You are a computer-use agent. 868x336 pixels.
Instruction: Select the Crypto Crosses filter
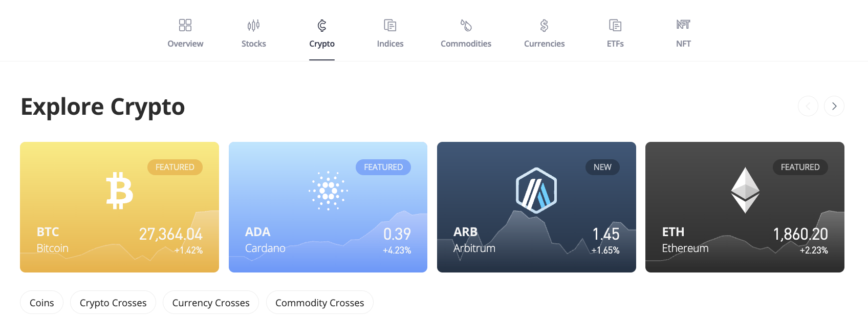113,303
